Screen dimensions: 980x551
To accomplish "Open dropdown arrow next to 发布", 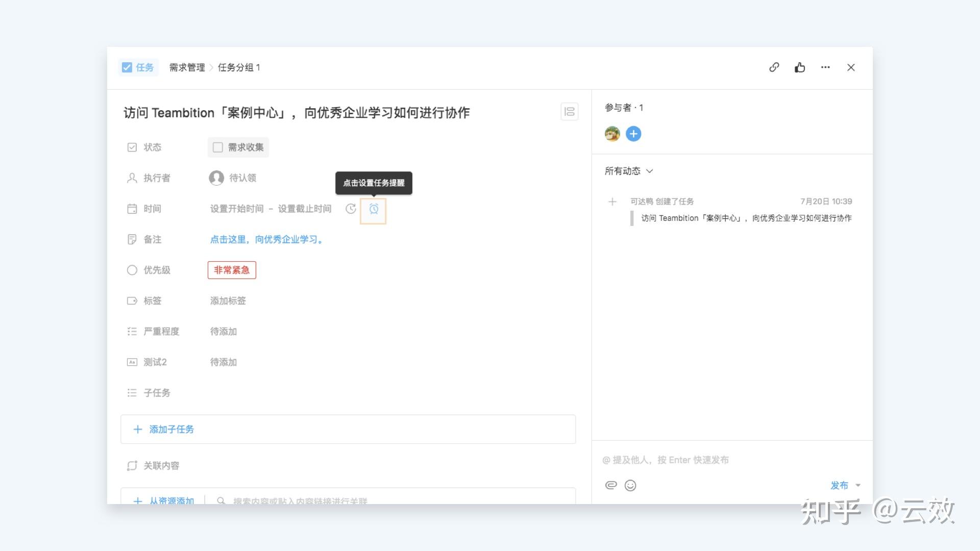I will click(x=858, y=485).
